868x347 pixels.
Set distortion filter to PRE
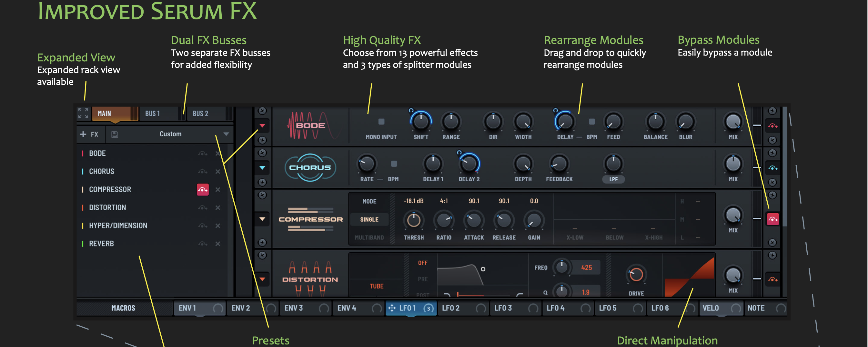coord(422,279)
